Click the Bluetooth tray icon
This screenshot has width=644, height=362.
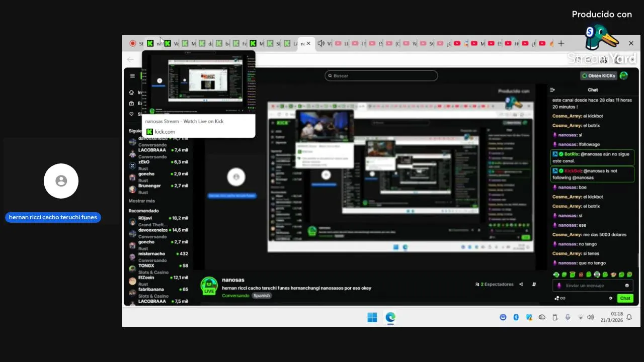pyautogui.click(x=516, y=317)
